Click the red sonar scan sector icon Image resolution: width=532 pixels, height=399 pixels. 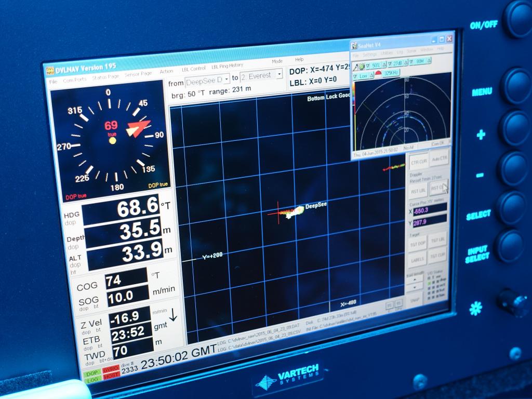coord(378,73)
